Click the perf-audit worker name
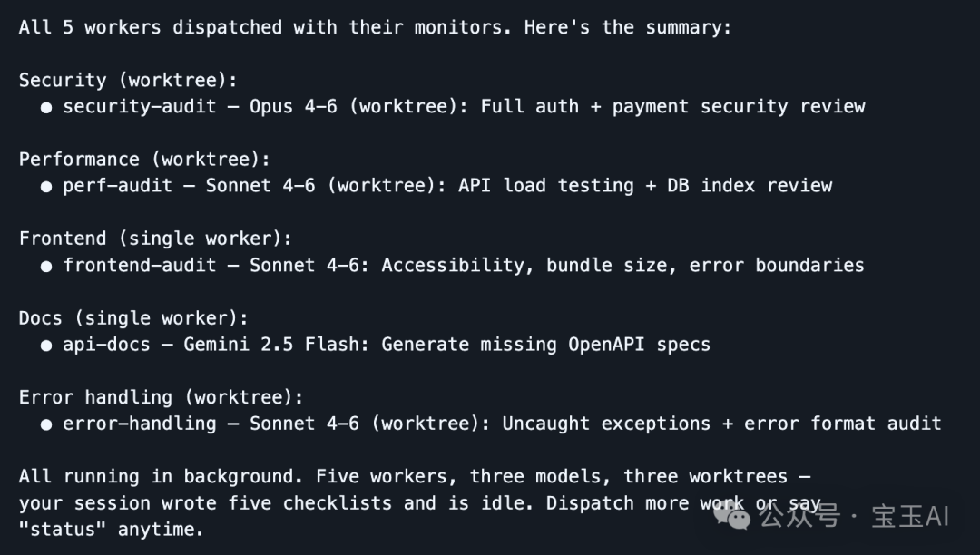 tap(117, 186)
